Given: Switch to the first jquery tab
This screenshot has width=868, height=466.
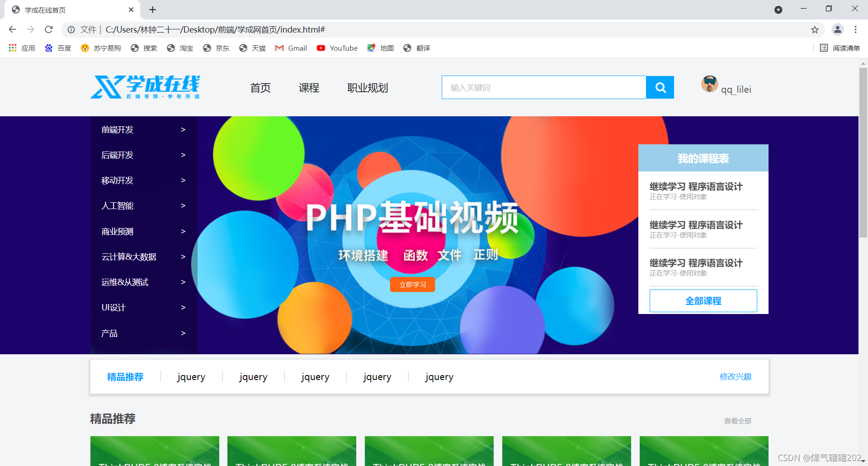Looking at the screenshot, I should [191, 376].
